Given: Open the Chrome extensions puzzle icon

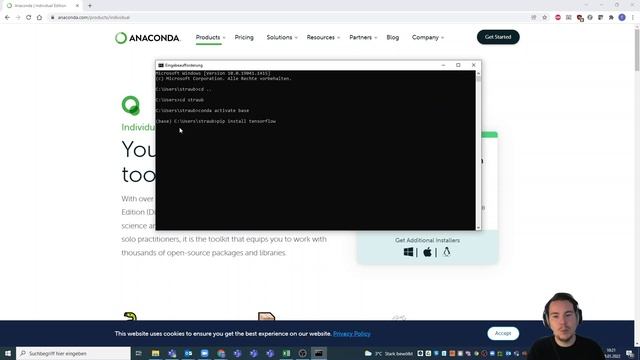Looking at the screenshot, I should [x=611, y=18].
